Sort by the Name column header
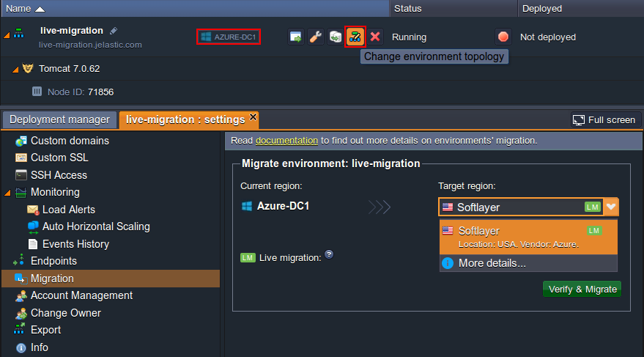This screenshot has width=644, height=357. point(195,9)
